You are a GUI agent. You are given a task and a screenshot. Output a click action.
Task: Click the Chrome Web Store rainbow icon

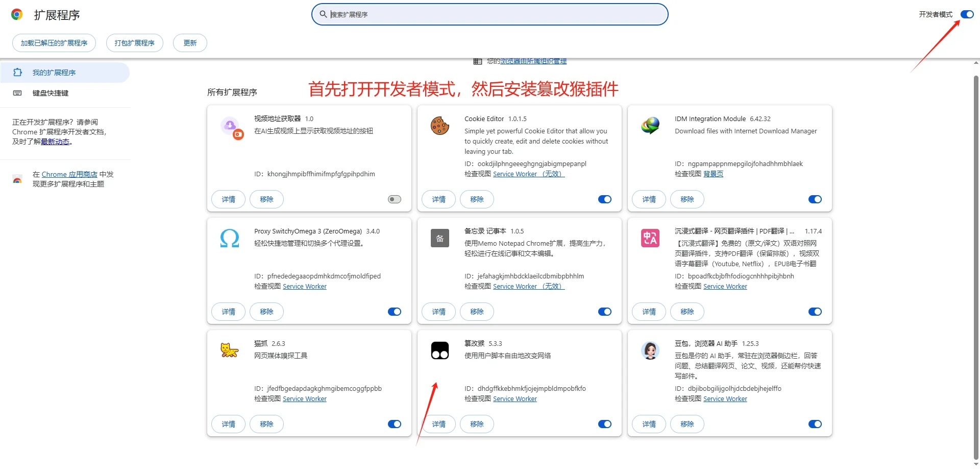tap(17, 179)
